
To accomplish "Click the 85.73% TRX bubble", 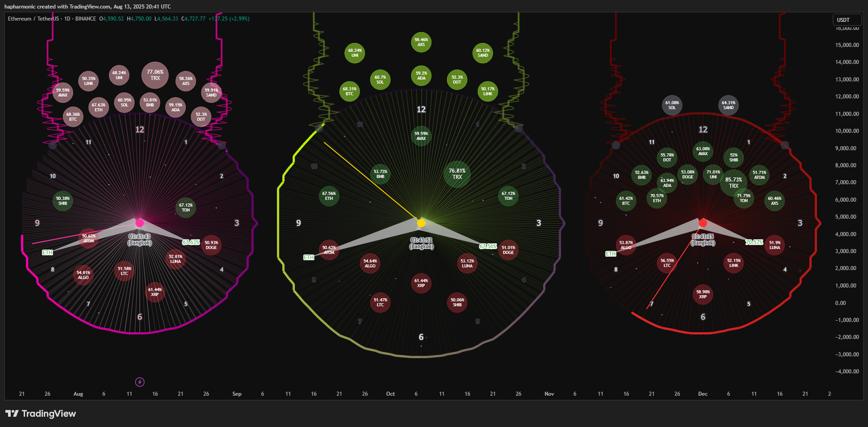I will click(734, 183).
